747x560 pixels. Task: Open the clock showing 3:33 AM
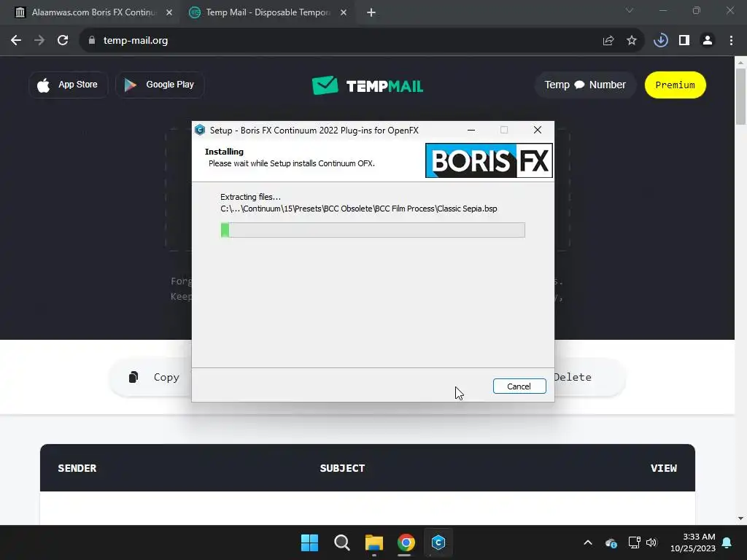[x=693, y=542]
